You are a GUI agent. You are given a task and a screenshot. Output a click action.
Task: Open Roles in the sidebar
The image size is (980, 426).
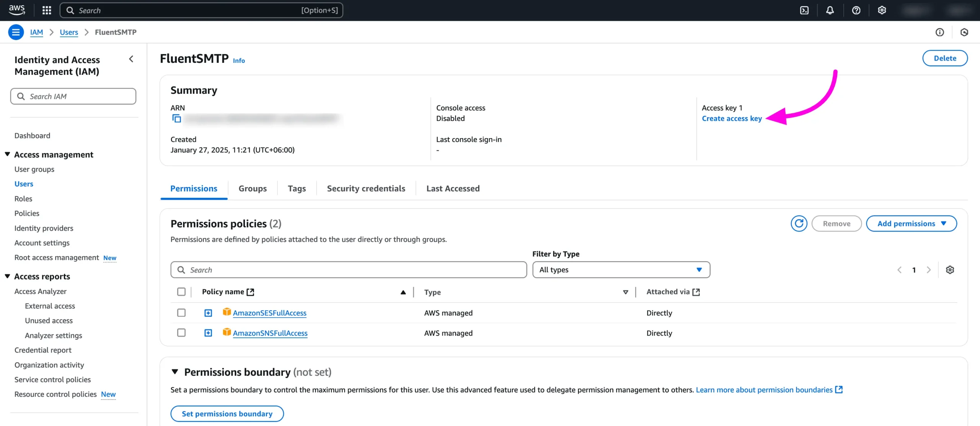[23, 198]
